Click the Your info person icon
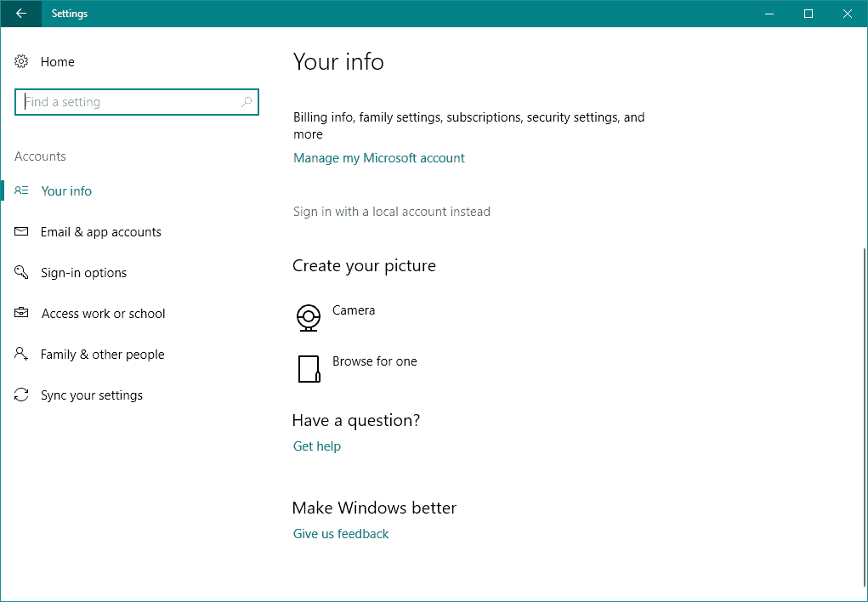Viewport: 868px width, 602px height. tap(21, 190)
